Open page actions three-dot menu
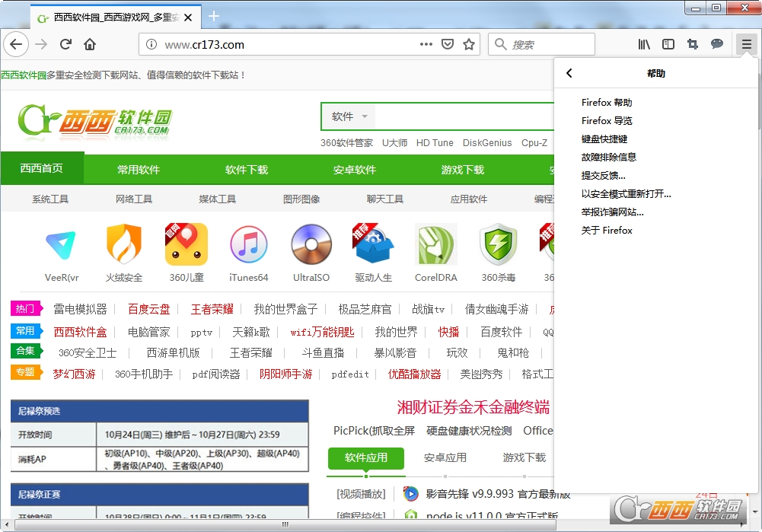Screen dimensions: 762x532 [426, 44]
